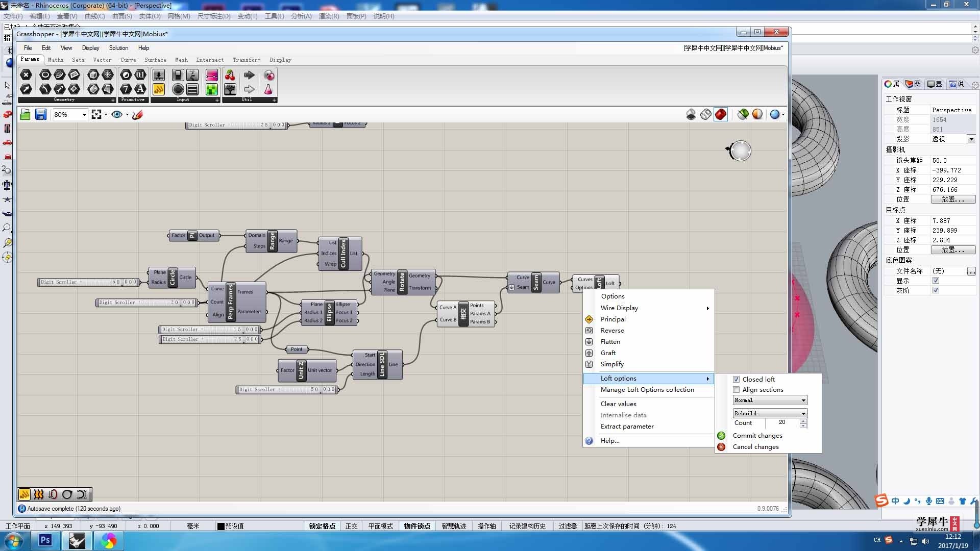Click the 文件名称 browse ... button

(x=971, y=271)
